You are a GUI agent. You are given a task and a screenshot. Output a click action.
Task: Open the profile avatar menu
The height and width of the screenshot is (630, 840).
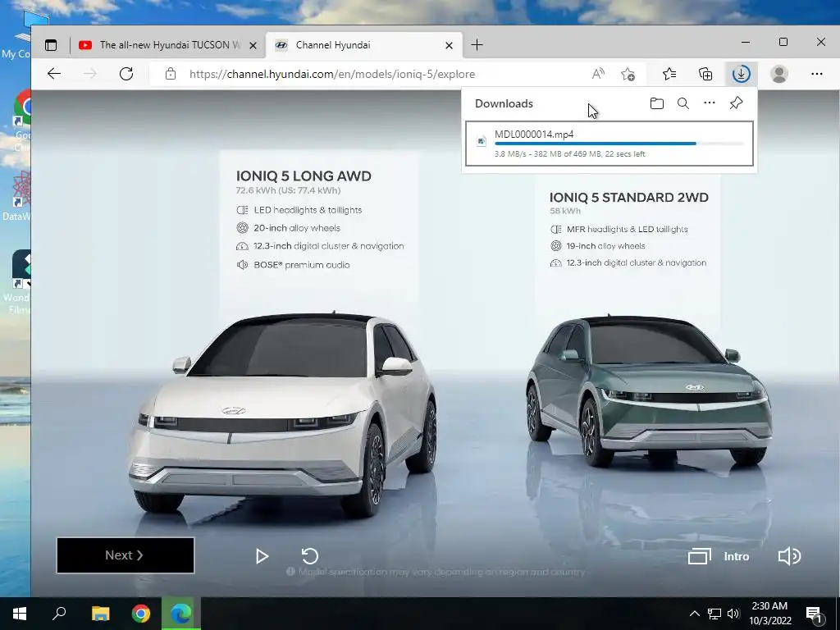pos(779,74)
